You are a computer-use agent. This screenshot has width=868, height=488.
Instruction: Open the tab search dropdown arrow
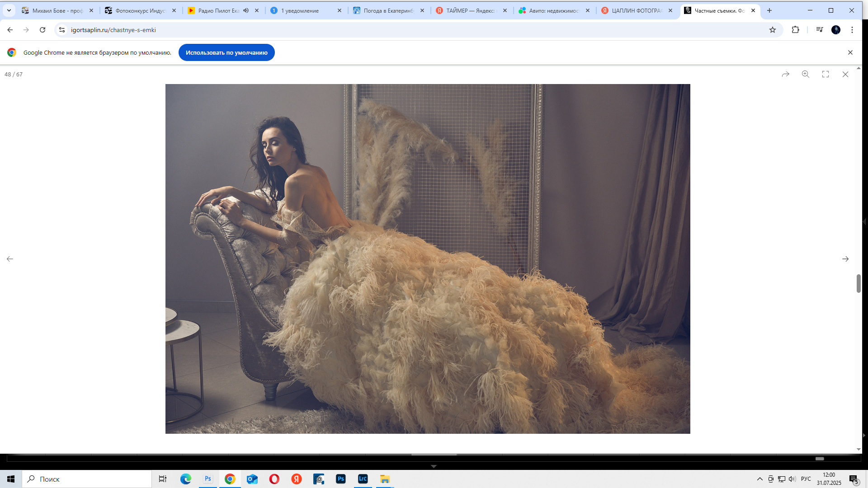point(9,10)
